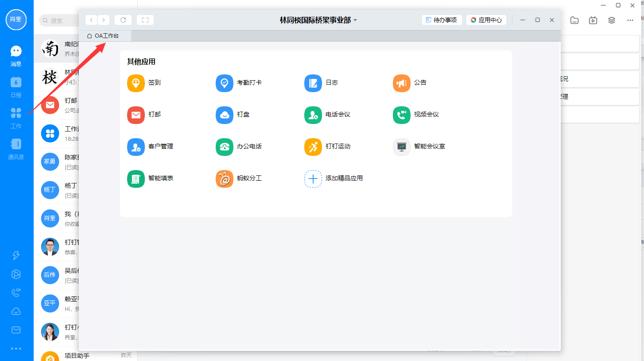Click the video/TV icon in main window toolbar
The width and height of the screenshot is (644, 361).
(593, 20)
